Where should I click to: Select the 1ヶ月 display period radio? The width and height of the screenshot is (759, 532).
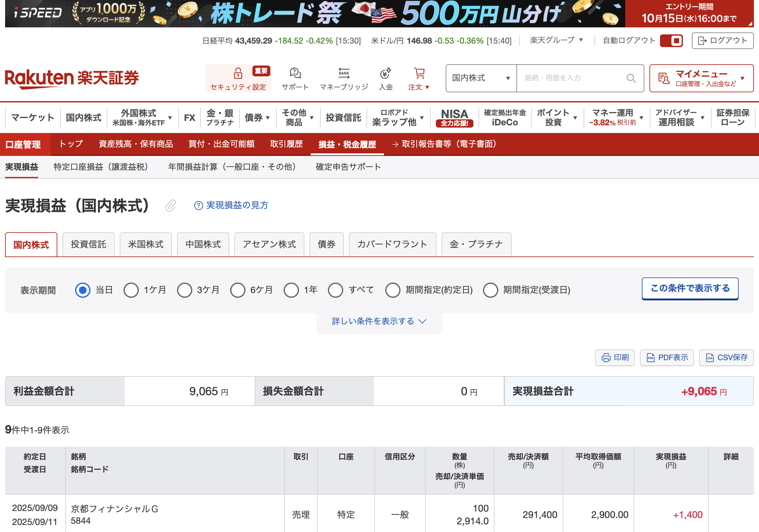click(x=131, y=290)
